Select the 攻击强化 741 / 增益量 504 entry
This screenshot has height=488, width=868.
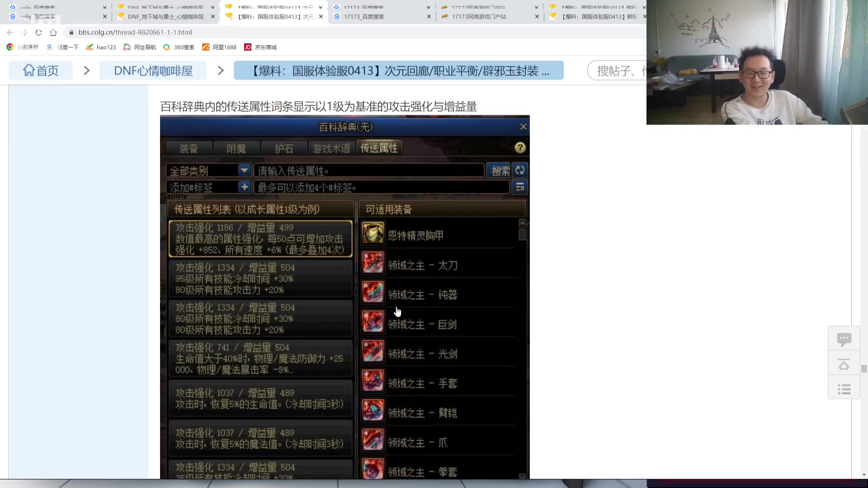(x=260, y=358)
